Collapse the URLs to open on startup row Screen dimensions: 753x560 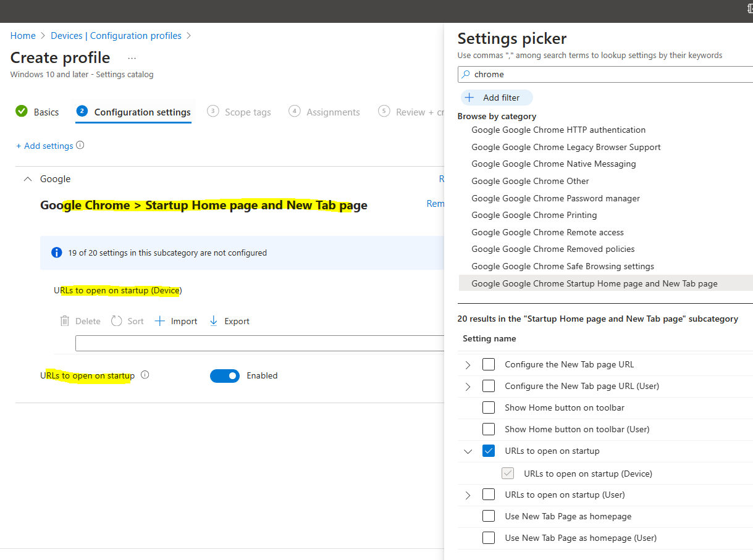[x=468, y=451]
